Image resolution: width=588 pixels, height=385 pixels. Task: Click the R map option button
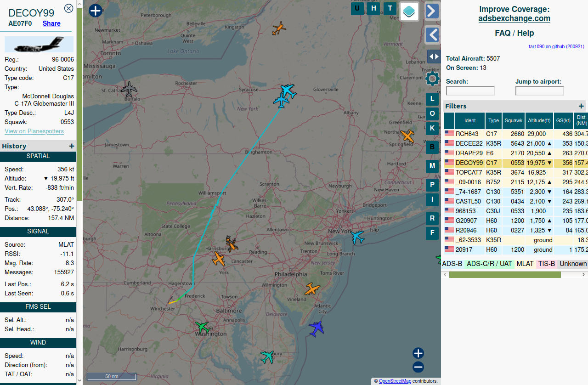(x=432, y=218)
